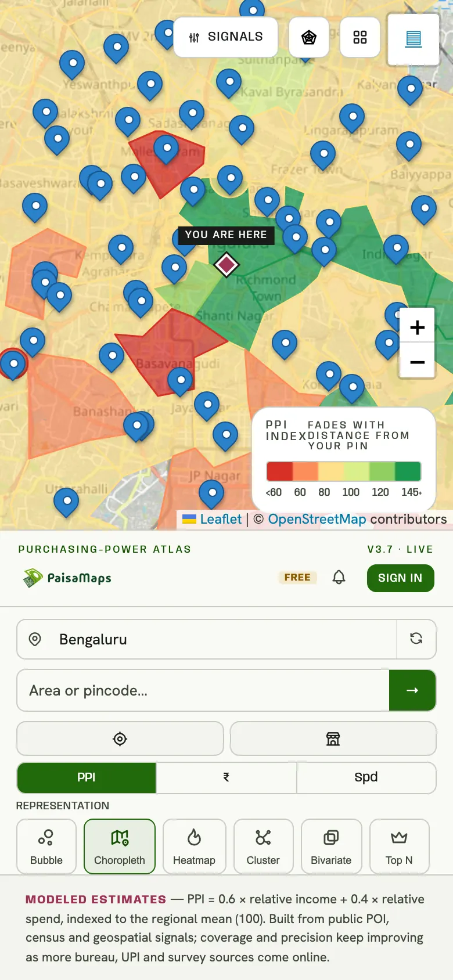The height and width of the screenshot is (980, 453).
Task: Click map marker near Indiranagar label
Action: tap(396, 250)
